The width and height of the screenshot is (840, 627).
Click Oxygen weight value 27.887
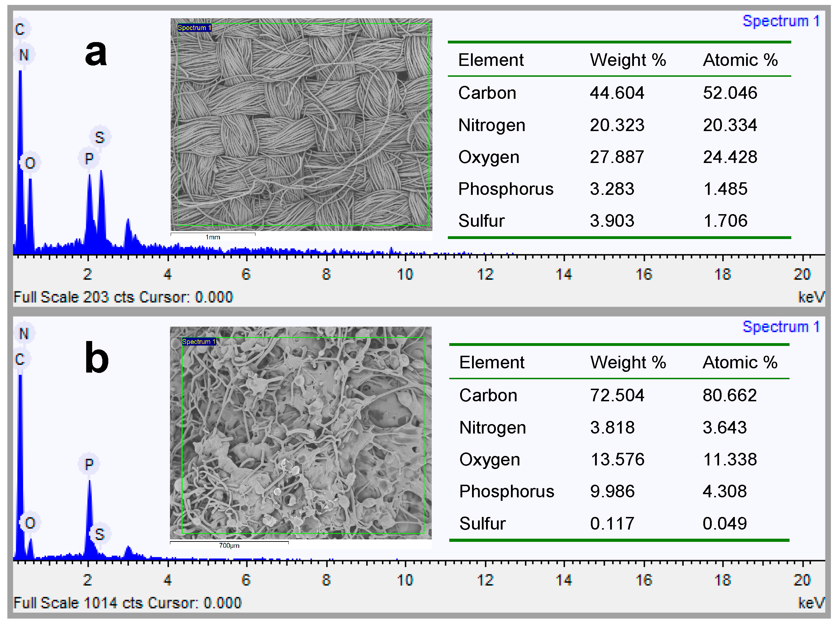click(x=617, y=157)
